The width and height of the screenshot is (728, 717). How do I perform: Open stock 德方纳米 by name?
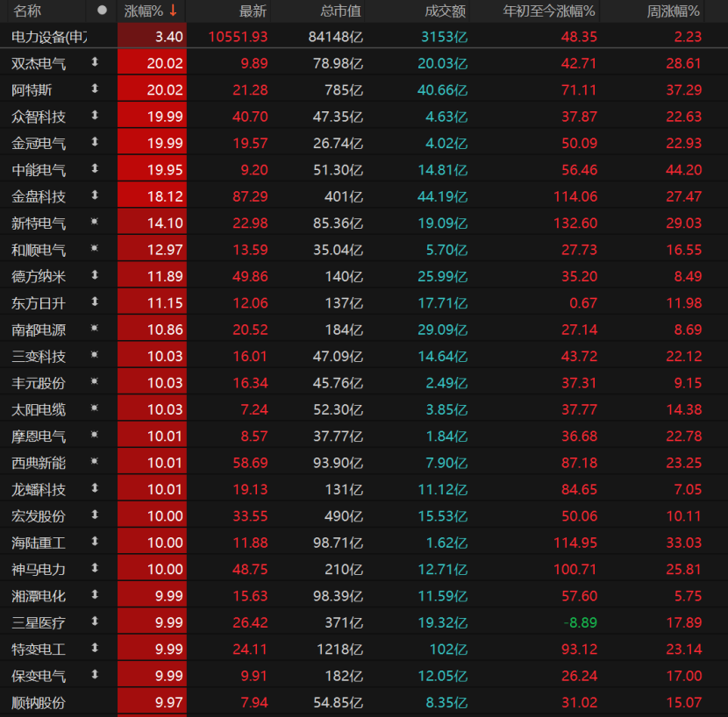tap(39, 276)
